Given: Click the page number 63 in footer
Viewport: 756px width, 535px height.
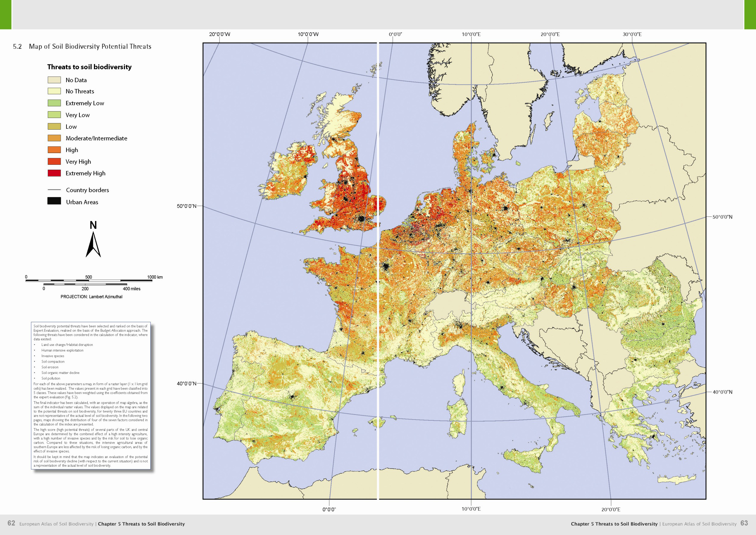Looking at the screenshot, I should pyautogui.click(x=744, y=523).
